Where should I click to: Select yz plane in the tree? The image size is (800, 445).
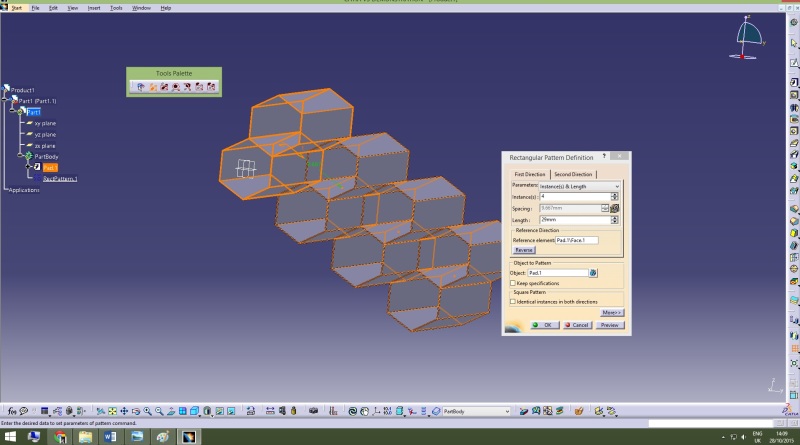(45, 134)
